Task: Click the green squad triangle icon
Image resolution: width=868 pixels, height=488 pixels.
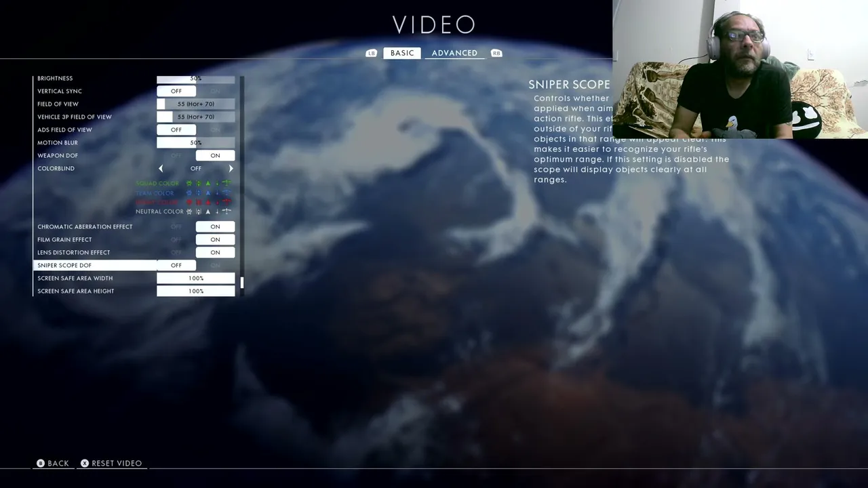Action: point(208,183)
